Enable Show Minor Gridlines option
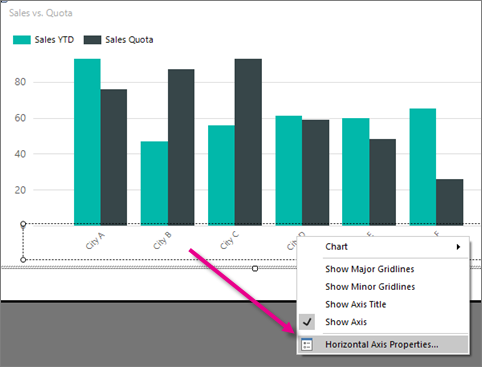 coord(370,286)
